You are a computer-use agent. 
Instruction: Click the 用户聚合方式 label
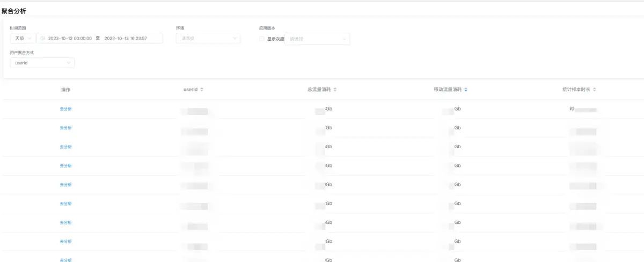click(x=22, y=52)
